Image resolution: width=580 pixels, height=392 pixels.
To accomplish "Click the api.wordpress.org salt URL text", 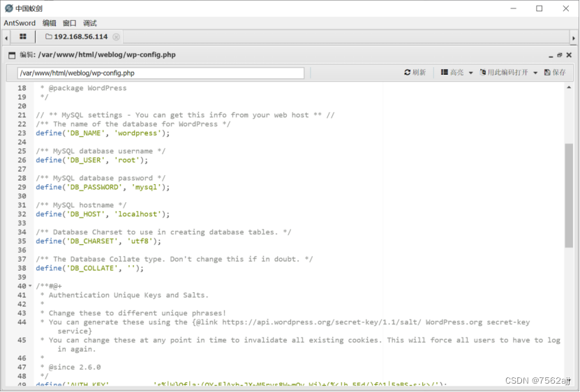I will tap(322, 322).
